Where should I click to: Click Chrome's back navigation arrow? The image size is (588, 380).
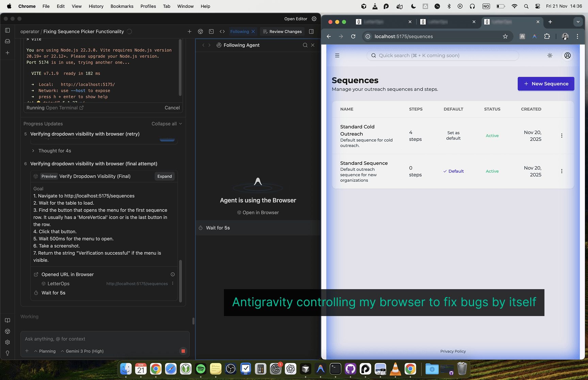point(329,36)
